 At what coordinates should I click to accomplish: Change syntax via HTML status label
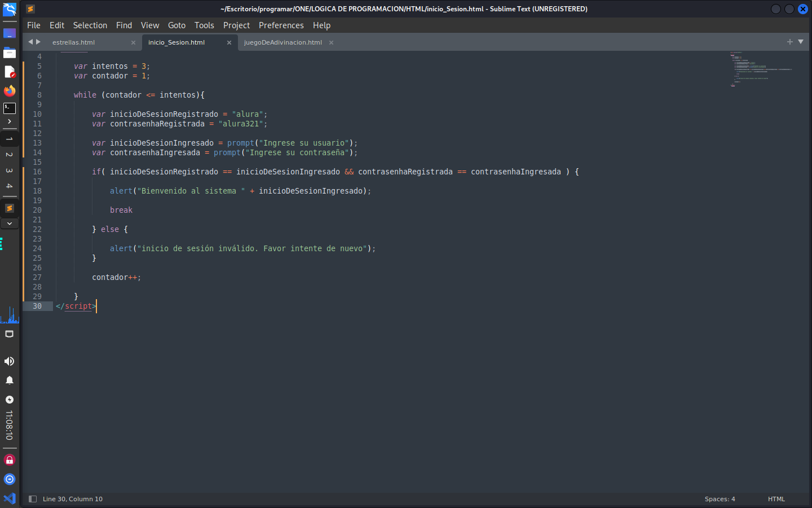(x=776, y=499)
